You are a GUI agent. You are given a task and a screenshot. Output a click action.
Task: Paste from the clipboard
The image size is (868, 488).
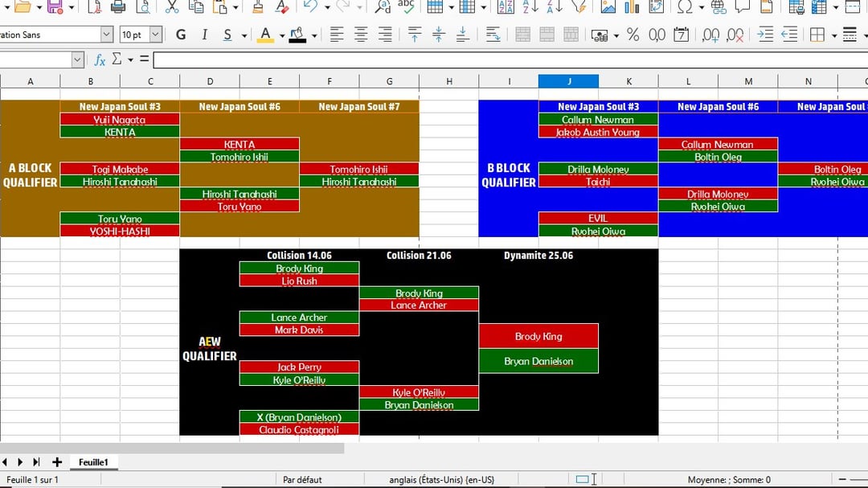(220, 6)
